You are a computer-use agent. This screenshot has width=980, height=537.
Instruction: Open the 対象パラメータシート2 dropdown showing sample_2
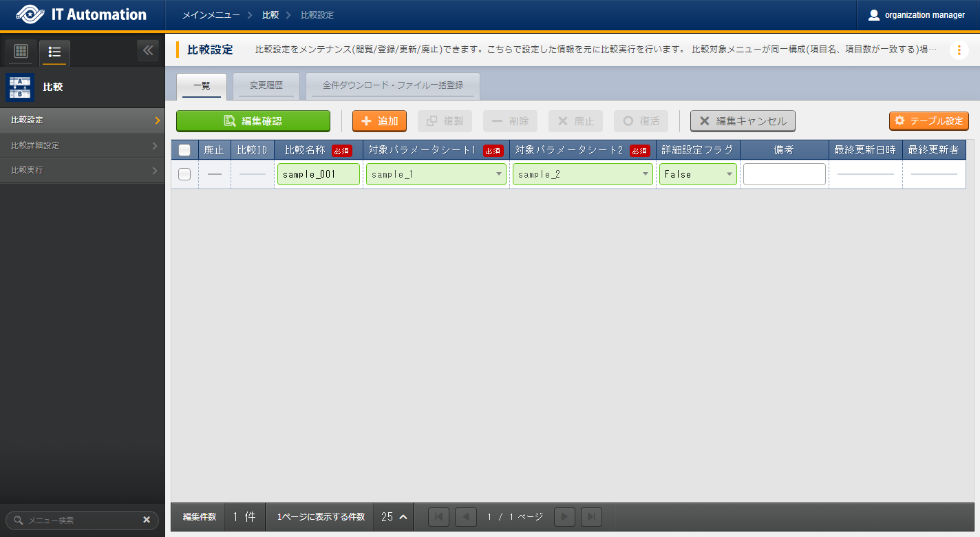583,174
